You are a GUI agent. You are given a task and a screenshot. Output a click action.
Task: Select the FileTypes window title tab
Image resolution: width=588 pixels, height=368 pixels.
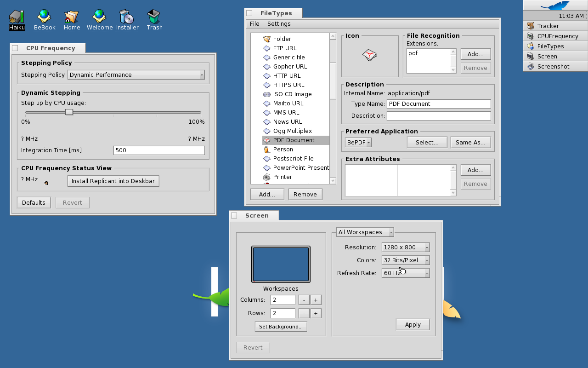[274, 13]
